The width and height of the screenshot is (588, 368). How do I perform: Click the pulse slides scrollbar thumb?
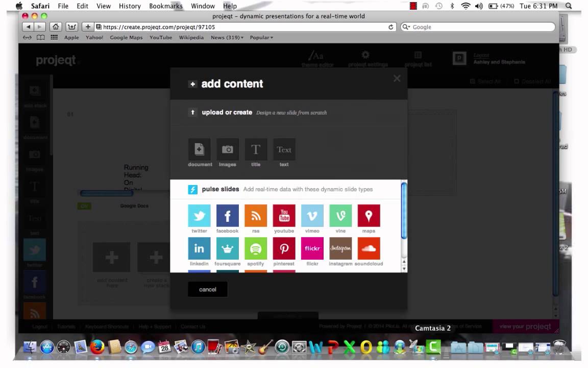click(404, 210)
